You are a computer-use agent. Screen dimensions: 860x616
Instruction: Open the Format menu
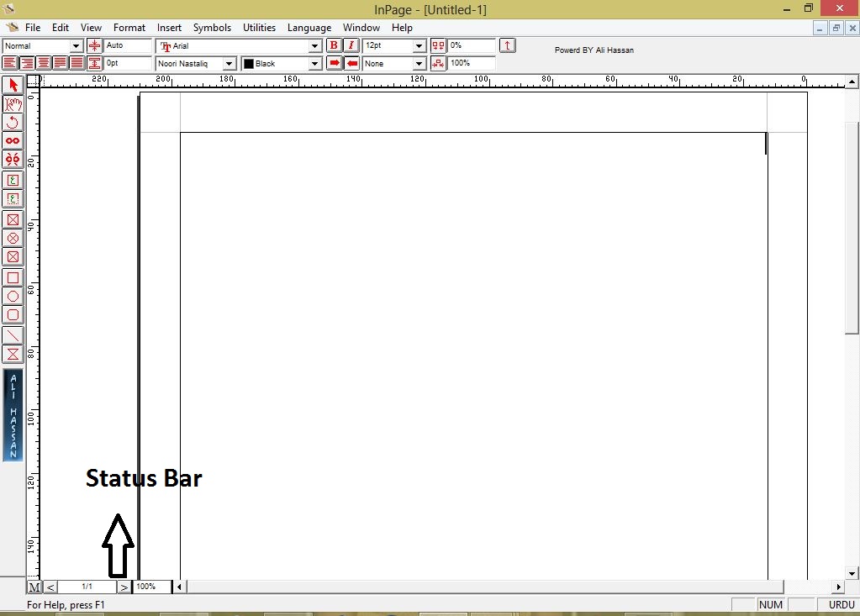(x=129, y=27)
